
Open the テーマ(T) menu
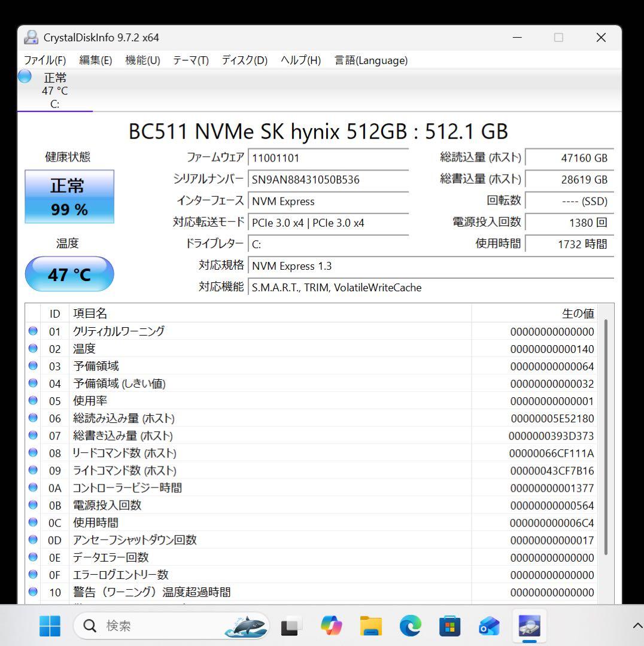[x=190, y=60]
